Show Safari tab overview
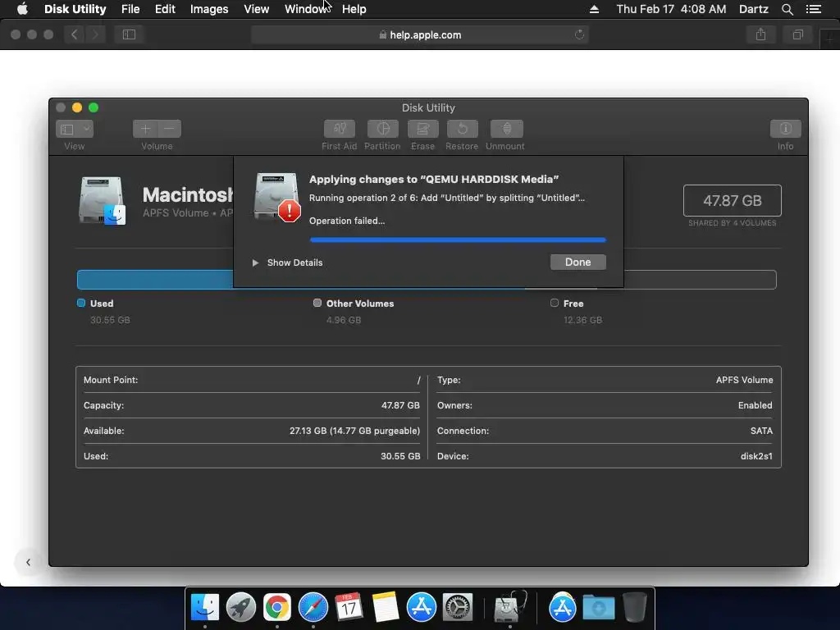The width and height of the screenshot is (840, 630). pos(797,34)
